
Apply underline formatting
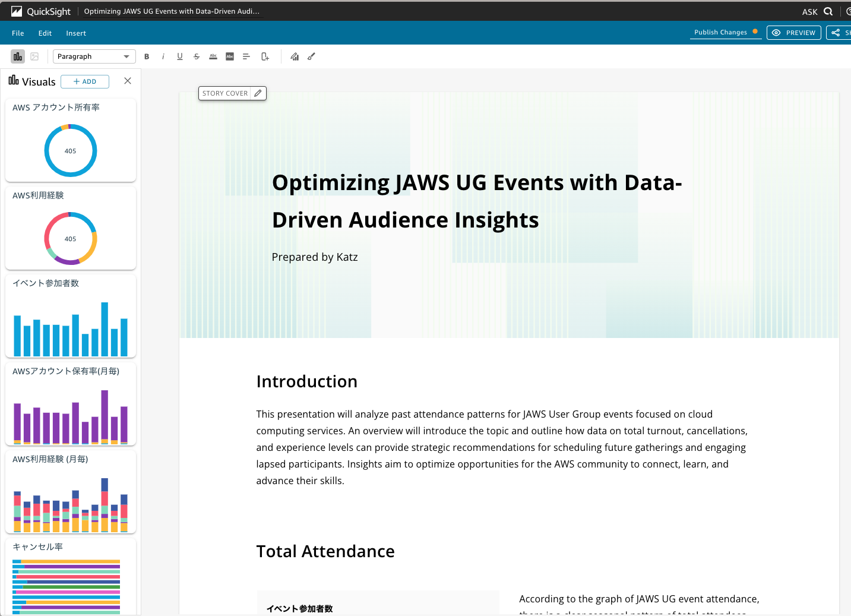click(180, 56)
